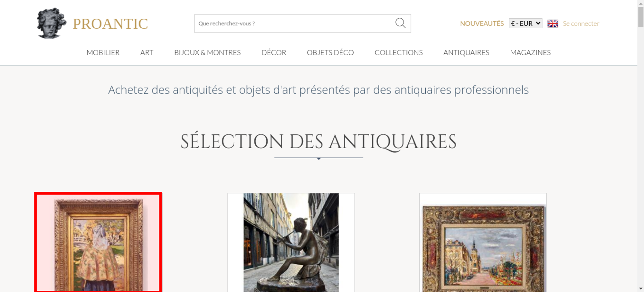This screenshot has width=644, height=292.
Task: Click the PROANTIC brand name text
Action: 110,24
